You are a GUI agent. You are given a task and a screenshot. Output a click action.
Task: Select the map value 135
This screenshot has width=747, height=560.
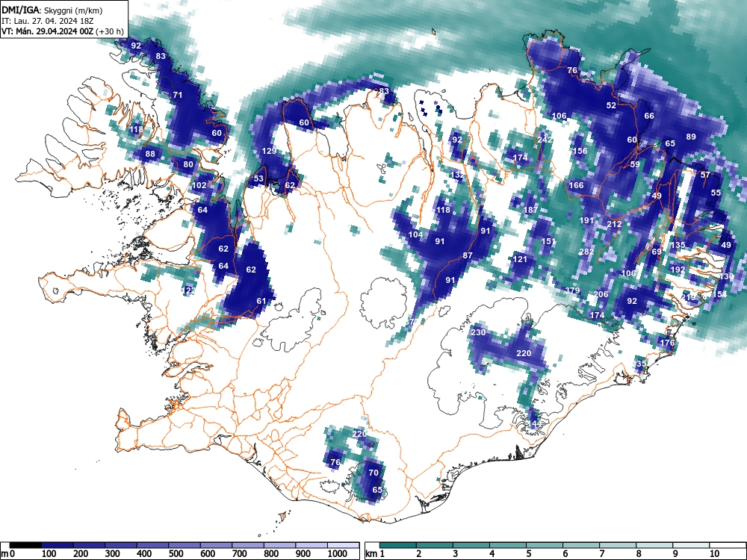pos(678,245)
